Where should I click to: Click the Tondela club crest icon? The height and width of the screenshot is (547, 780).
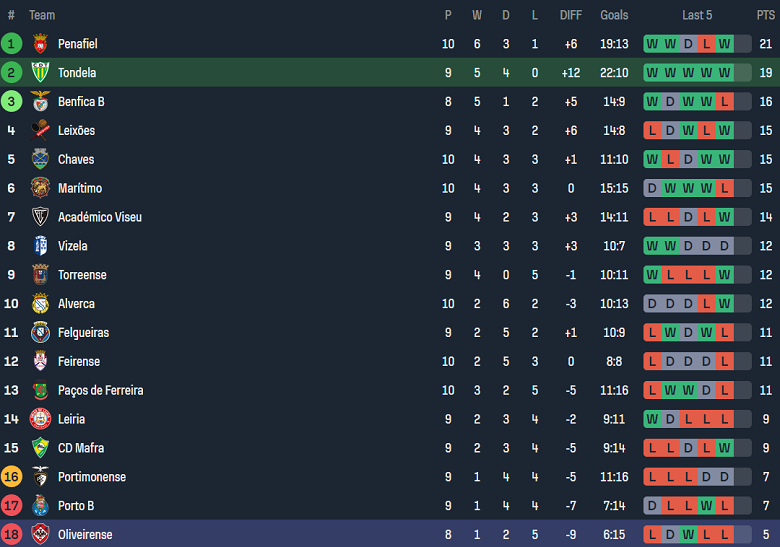pos(40,73)
